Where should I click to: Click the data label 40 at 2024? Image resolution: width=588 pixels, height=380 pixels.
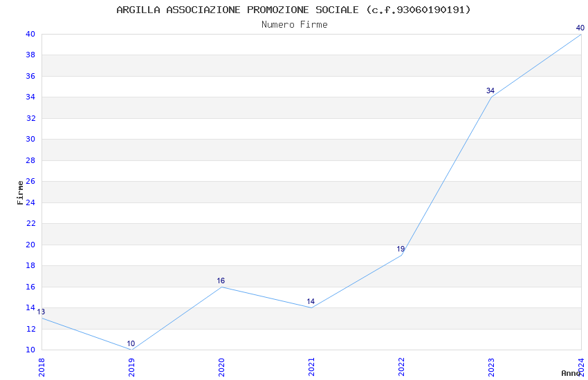[580, 28]
